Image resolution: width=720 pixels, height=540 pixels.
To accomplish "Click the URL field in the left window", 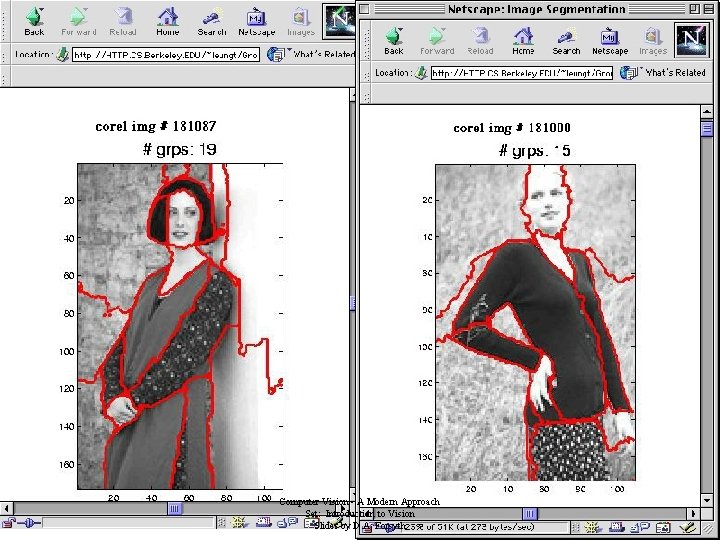I will pyautogui.click(x=166, y=55).
